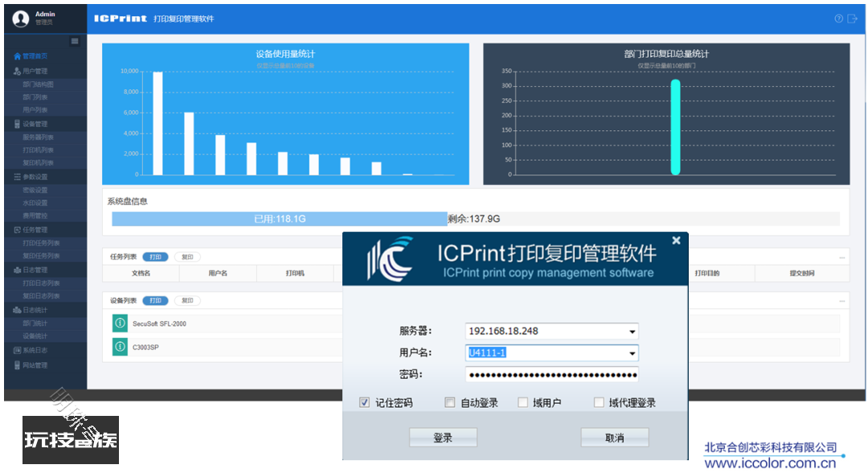Screen dimensions: 868x473
Task: Open 打印日志列表 in the sidebar
Action: click(41, 283)
